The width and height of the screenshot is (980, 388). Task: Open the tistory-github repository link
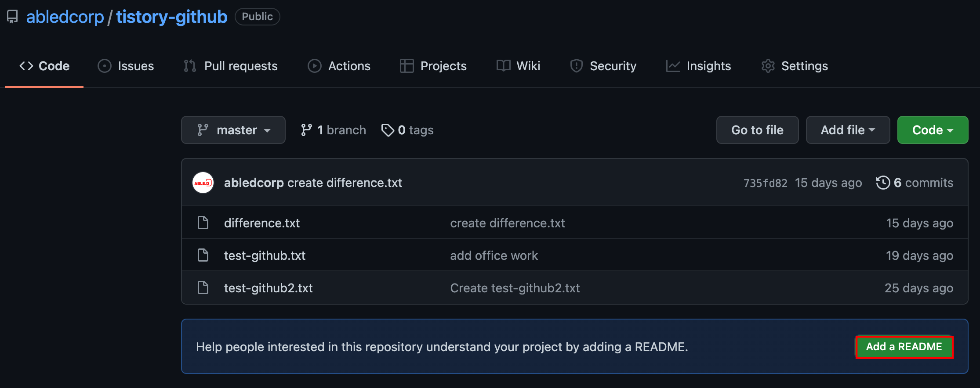tap(172, 17)
